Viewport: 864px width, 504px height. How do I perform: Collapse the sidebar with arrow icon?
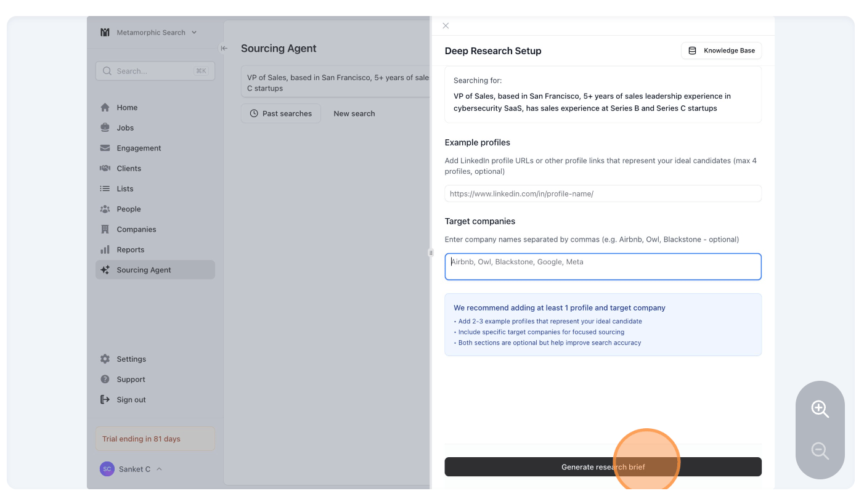pos(224,48)
